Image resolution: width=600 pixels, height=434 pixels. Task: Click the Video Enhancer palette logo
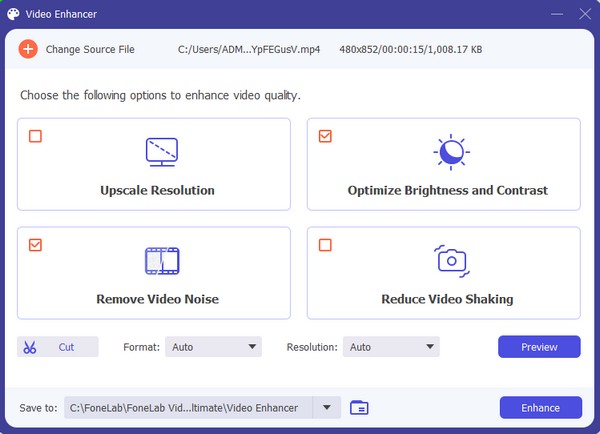tap(13, 14)
